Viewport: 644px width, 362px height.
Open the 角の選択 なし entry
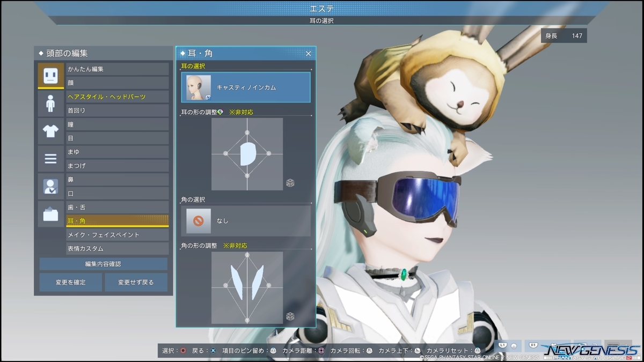246,221
